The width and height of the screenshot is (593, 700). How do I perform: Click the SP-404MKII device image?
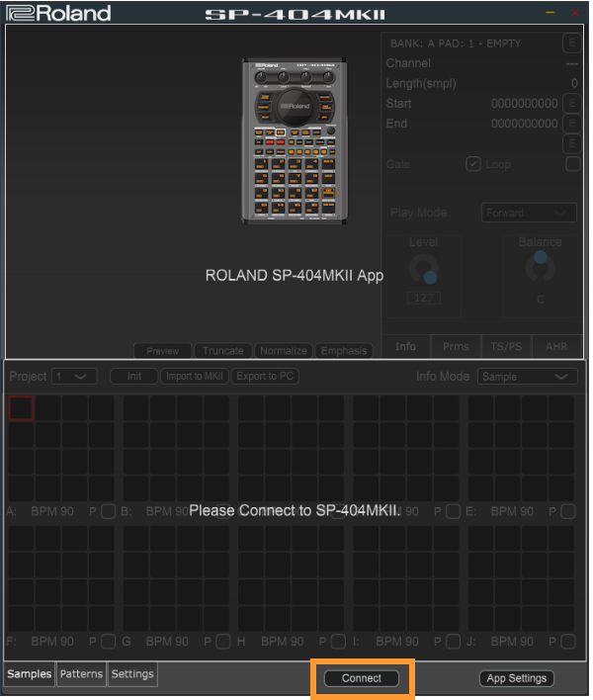(295, 141)
